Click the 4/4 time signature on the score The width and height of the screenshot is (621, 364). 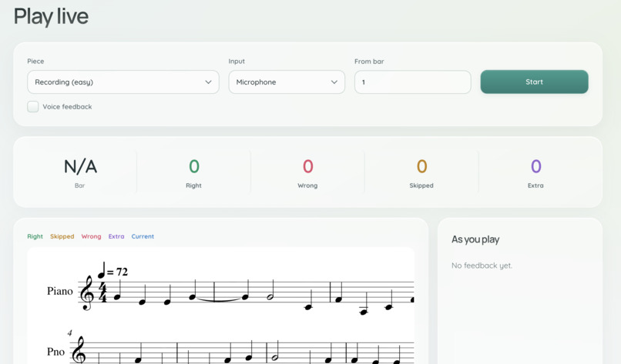(102, 292)
